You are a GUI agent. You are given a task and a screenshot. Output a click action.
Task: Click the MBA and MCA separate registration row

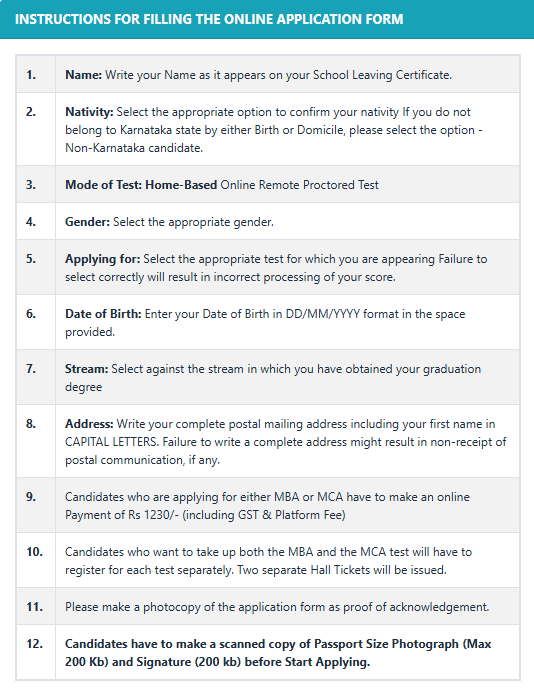(268, 560)
